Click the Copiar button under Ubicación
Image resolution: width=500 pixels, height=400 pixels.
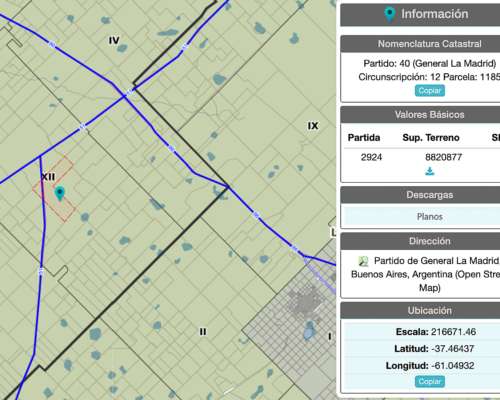[430, 381]
